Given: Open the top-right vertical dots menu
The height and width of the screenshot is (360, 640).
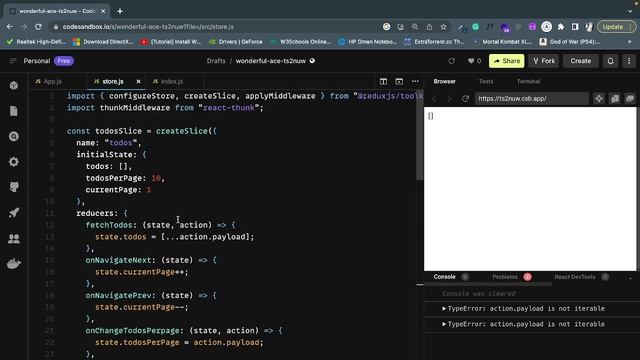Looking at the screenshot, I should click(629, 61).
